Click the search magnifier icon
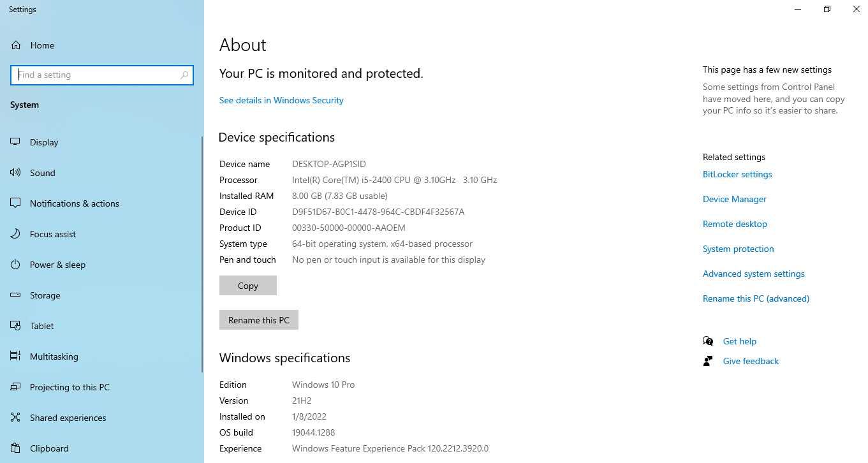868x463 pixels. click(x=184, y=75)
